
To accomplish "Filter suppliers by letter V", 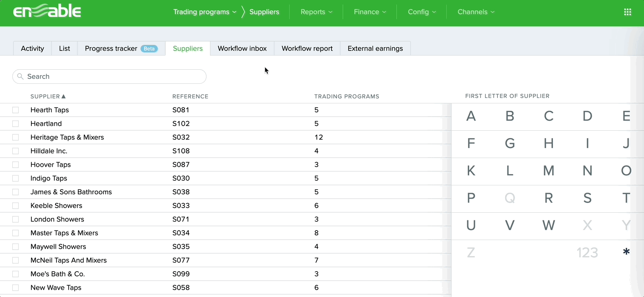I will click(x=510, y=225).
